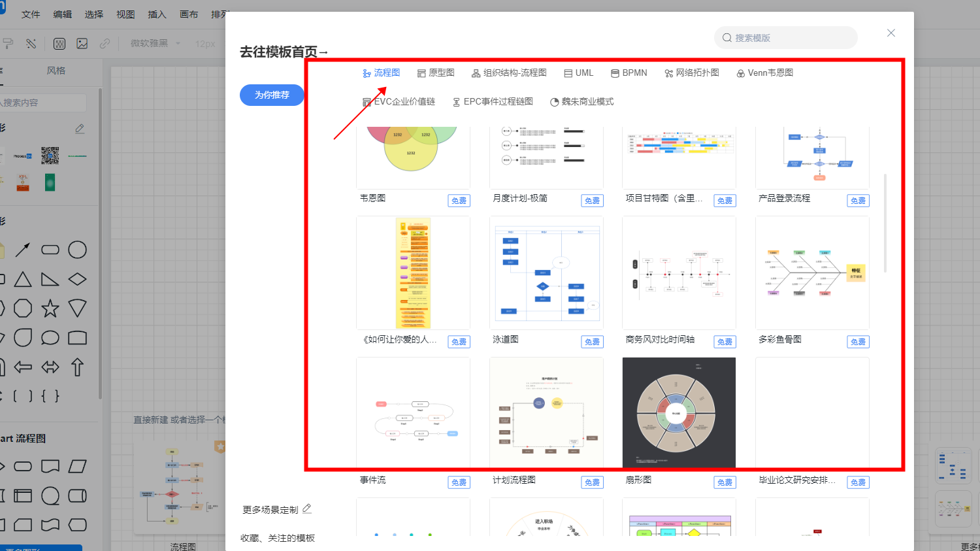This screenshot has height=551, width=980.
Task: Select the speech bubble shape
Action: pos(50,338)
